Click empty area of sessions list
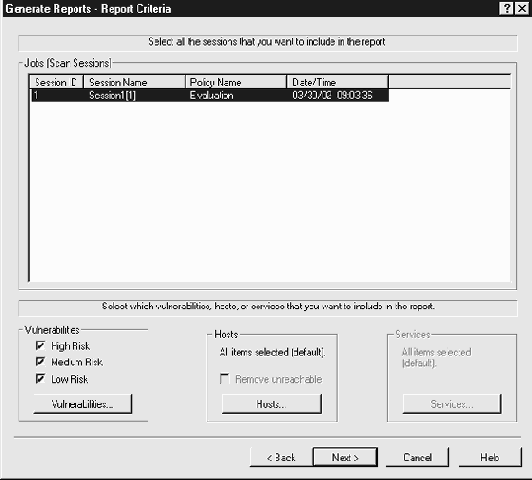Viewport: 532px width, 480px height. pyautogui.click(x=270, y=190)
